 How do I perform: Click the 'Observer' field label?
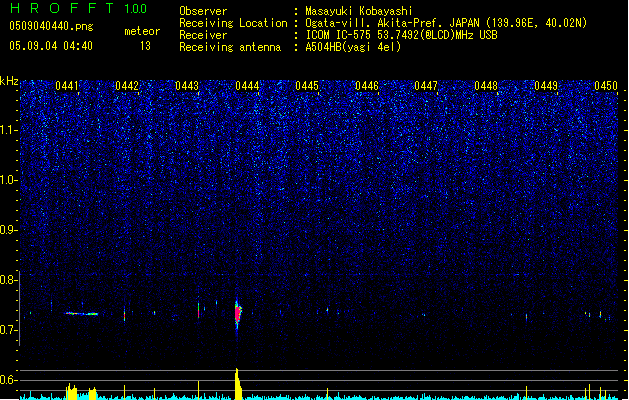click(203, 11)
